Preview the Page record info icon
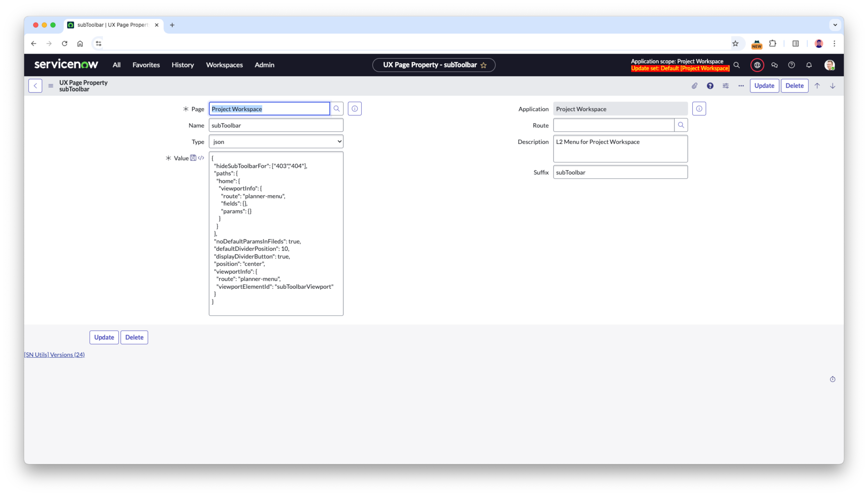This screenshot has height=496, width=868. pos(355,109)
